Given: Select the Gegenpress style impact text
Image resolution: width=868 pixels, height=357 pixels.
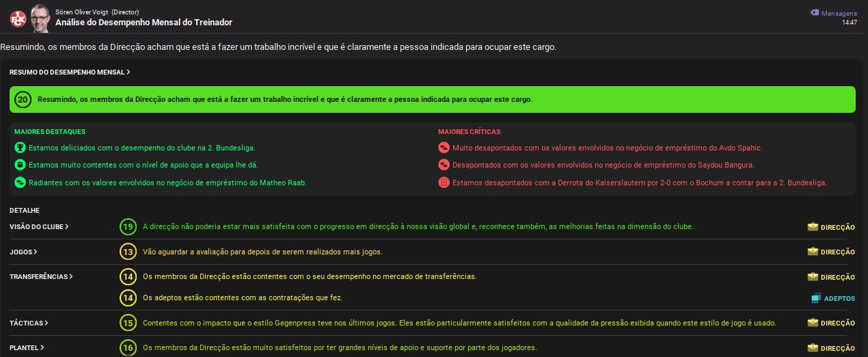Looking at the screenshot, I should [459, 323].
